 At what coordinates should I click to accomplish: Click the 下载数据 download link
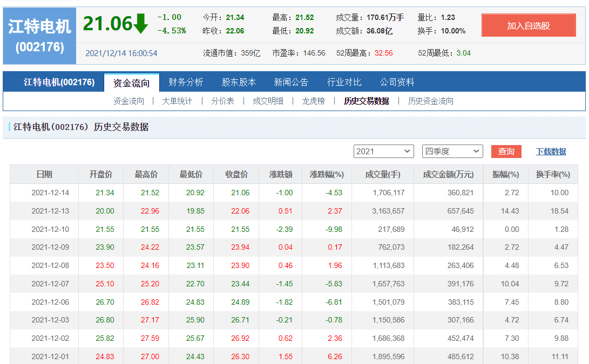pos(551,152)
